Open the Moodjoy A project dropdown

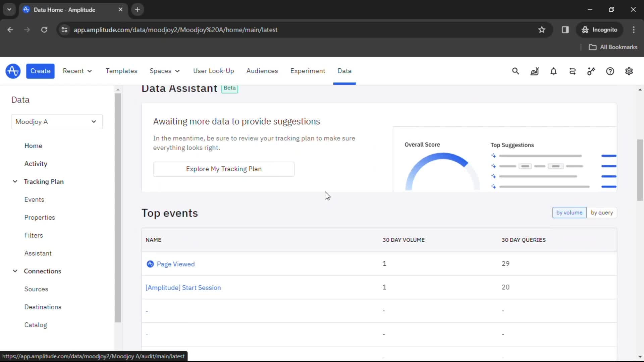click(57, 122)
